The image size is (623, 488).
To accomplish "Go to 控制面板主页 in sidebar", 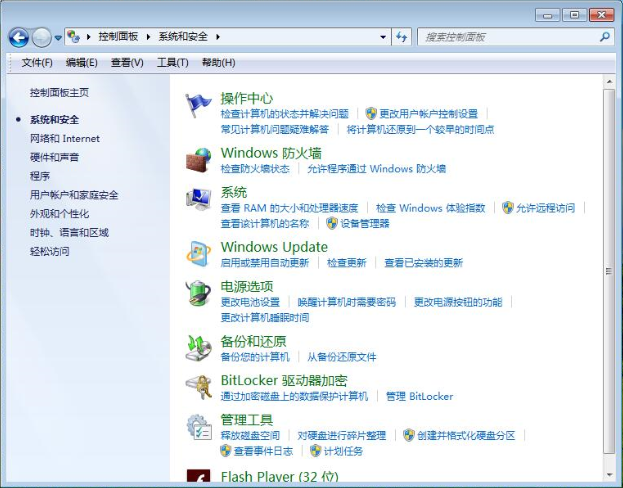I will coord(59,93).
